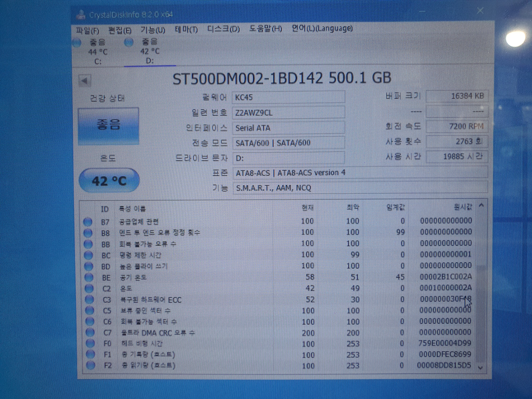Click the status circle for attribute F1
This screenshot has height=399, width=532.
(90, 355)
